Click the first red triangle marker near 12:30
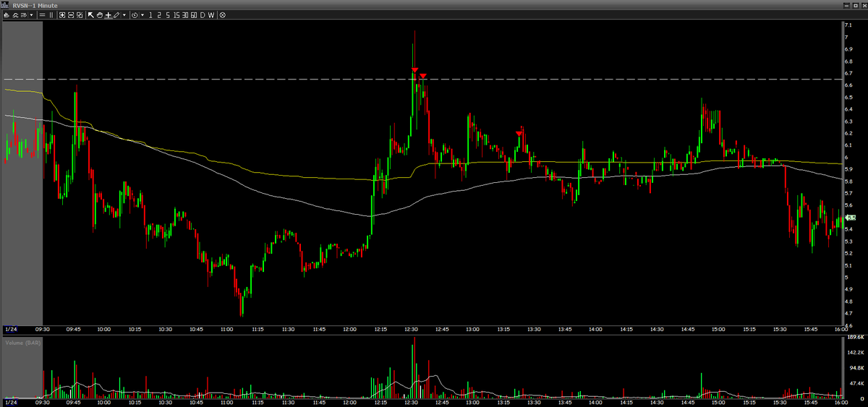This screenshot has width=868, height=407. [x=414, y=70]
